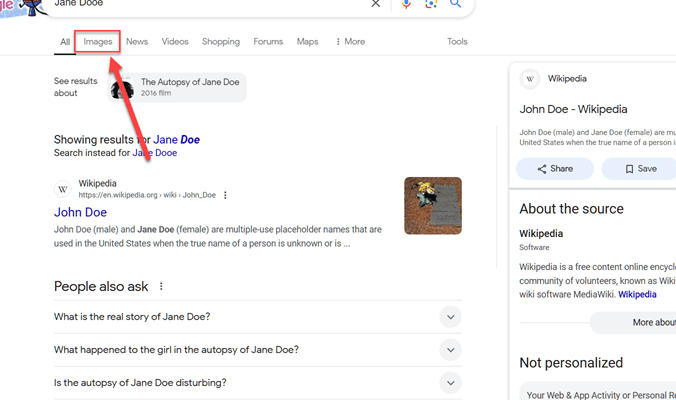This screenshot has width=676, height=400.
Task: Search instead for Jane Dooe link
Action: (154, 153)
